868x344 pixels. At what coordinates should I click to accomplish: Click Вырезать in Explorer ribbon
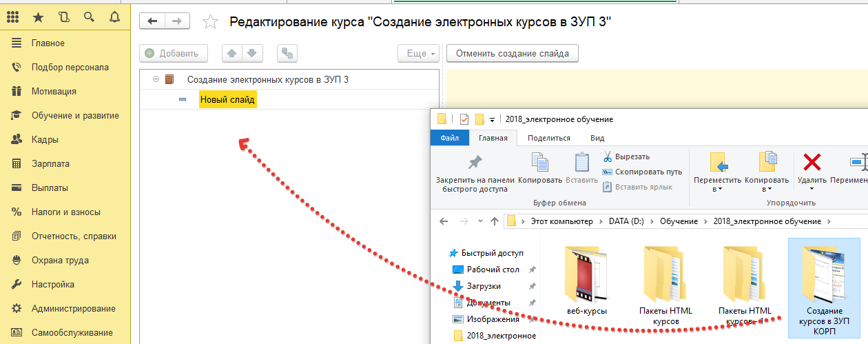(626, 157)
